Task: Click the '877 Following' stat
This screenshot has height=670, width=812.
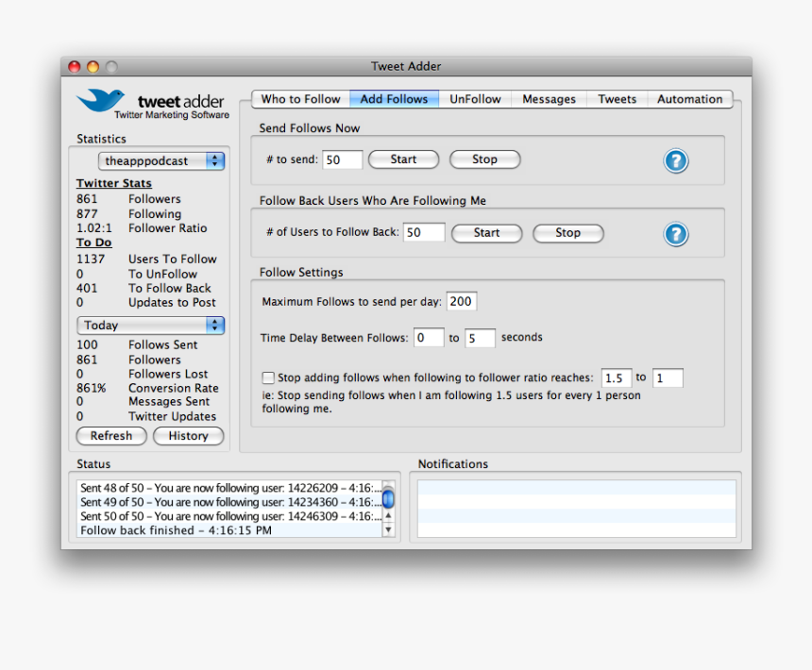Action: [x=129, y=213]
